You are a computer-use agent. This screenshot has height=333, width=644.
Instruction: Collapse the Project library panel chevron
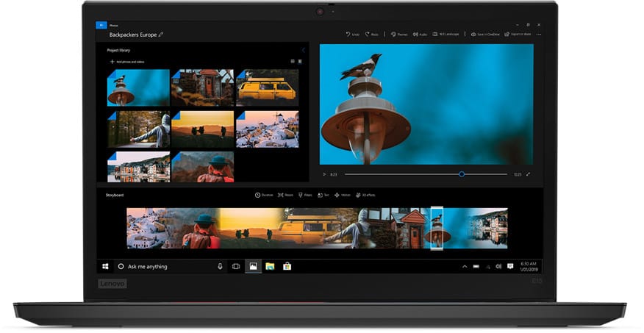tap(304, 50)
